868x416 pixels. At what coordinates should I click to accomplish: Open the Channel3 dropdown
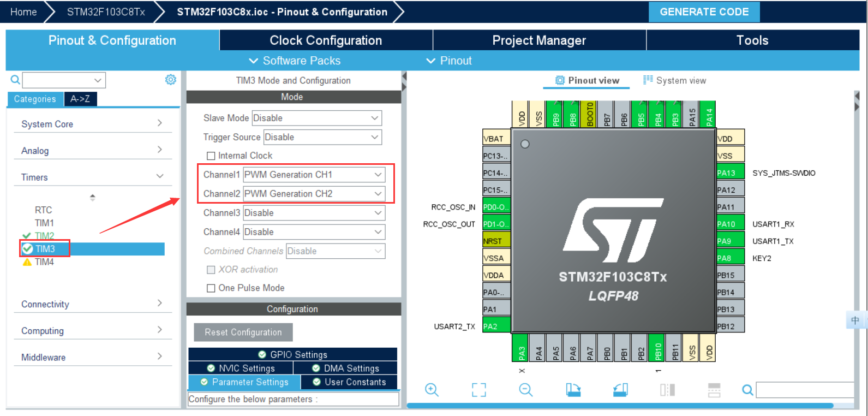coord(314,213)
